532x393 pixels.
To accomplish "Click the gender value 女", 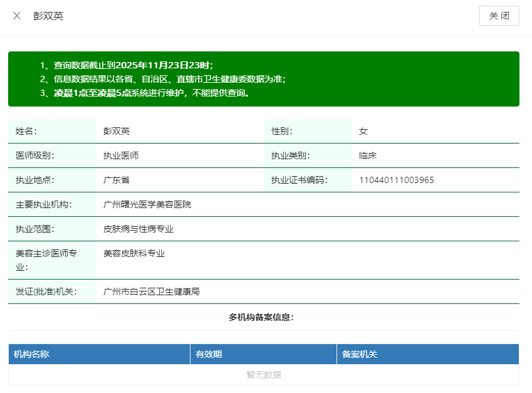I will coord(363,131).
